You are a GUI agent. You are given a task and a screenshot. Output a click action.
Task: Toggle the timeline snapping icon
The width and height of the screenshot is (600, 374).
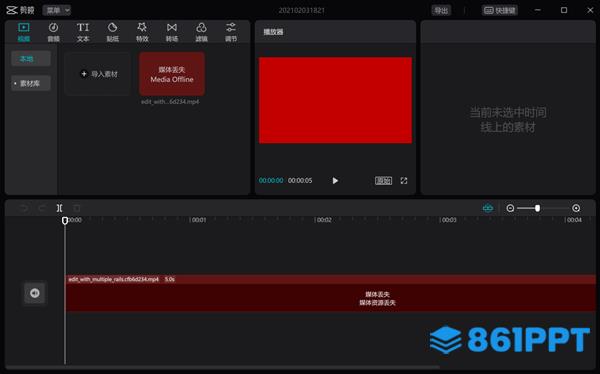(x=488, y=208)
